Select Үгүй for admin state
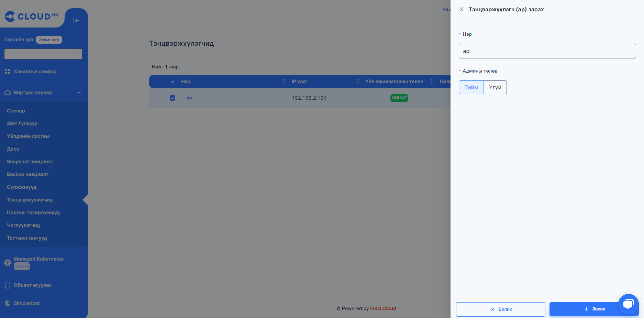This screenshot has height=318, width=644. pos(495,87)
